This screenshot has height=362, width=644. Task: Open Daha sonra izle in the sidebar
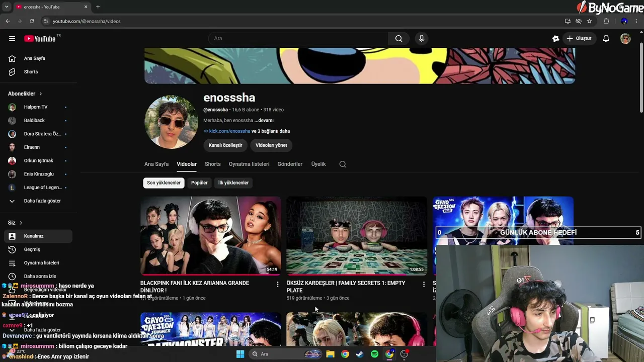tap(38, 277)
